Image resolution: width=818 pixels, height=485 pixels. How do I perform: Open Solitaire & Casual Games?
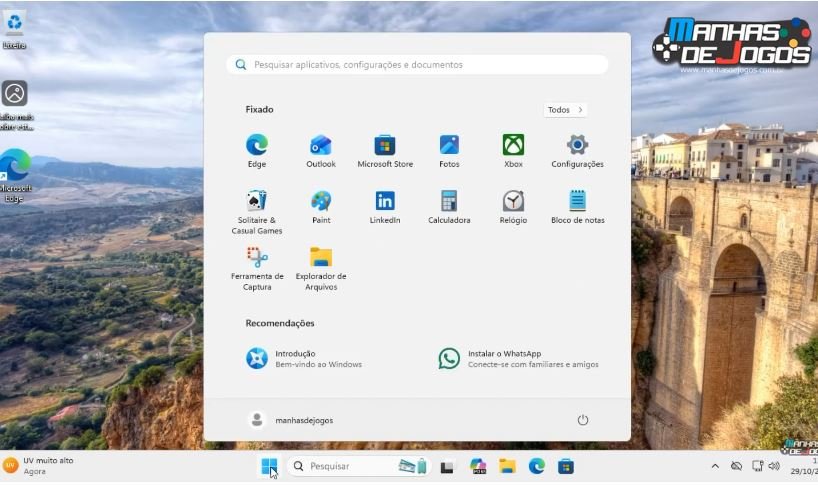point(257,202)
